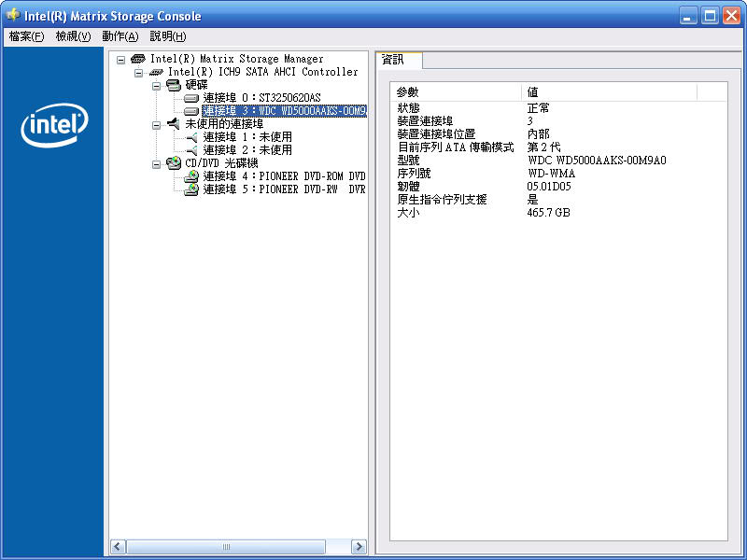
Task: Click the disc icon for PIONEER DVD-ROM
Action: pyautogui.click(x=191, y=176)
